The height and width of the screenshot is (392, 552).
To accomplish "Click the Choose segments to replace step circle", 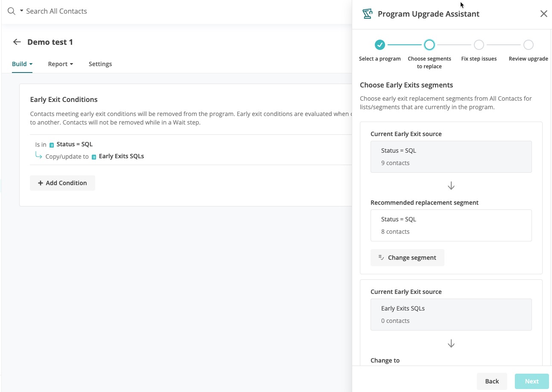I will click(429, 45).
